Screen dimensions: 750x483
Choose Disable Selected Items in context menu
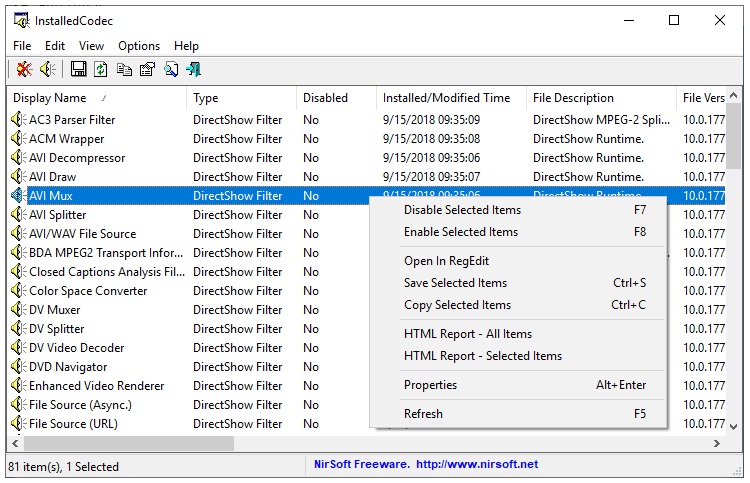click(x=462, y=210)
